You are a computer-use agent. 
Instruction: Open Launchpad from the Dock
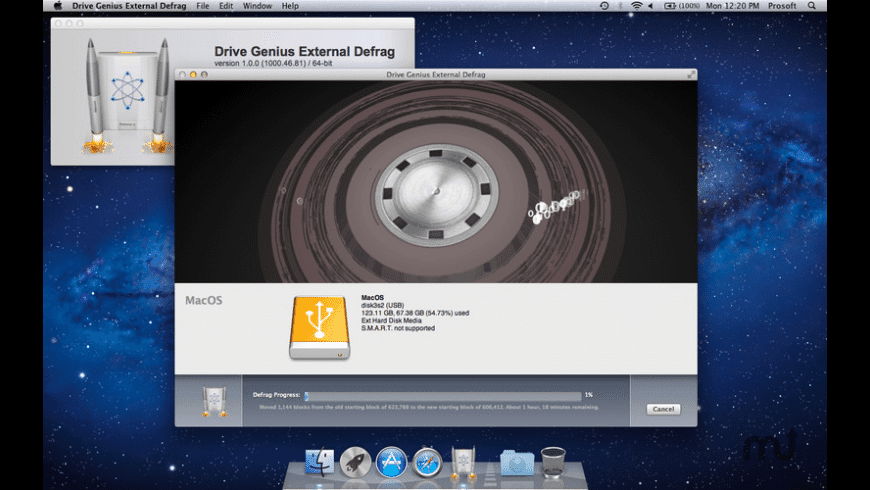tap(355, 462)
